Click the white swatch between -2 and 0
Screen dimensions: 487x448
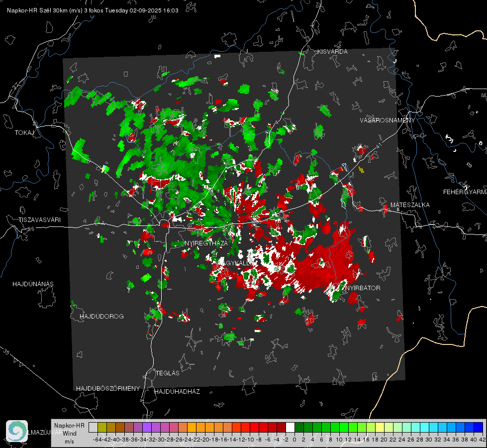tap(290, 427)
